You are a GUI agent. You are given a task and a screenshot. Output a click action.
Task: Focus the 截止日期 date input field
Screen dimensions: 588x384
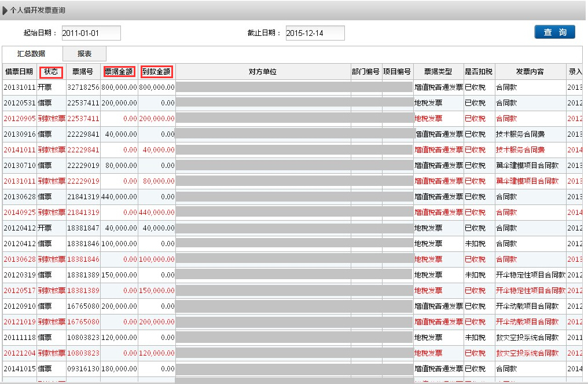(315, 33)
